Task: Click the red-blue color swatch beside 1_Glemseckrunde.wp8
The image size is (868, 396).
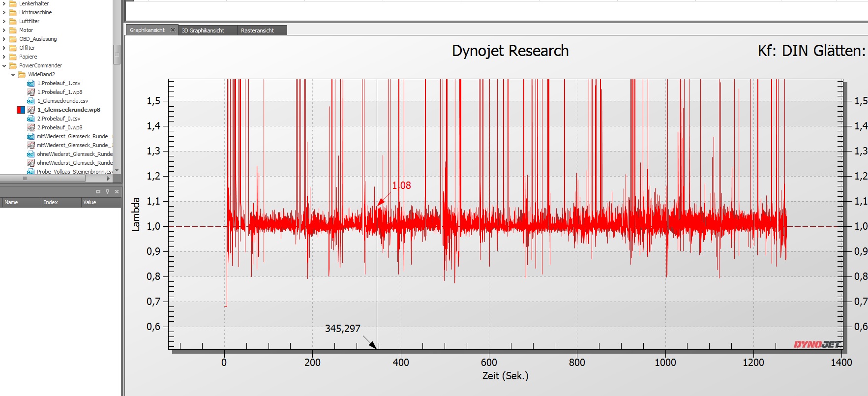Action: 21,110
